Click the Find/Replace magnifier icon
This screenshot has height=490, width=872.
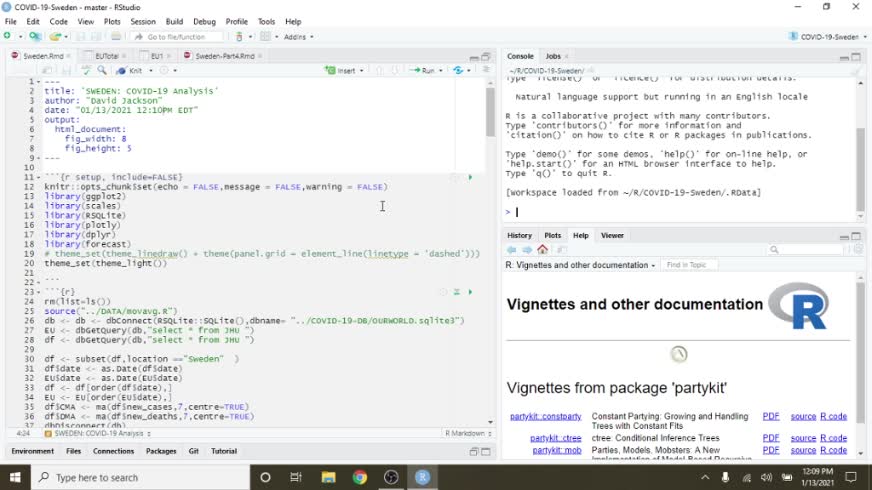coord(102,71)
